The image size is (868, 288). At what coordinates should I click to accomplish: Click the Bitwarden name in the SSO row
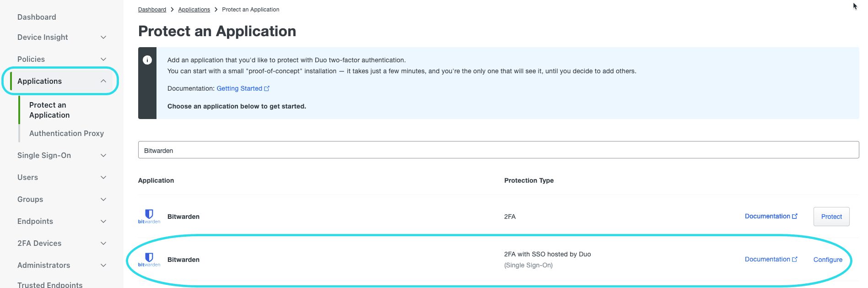pos(183,260)
